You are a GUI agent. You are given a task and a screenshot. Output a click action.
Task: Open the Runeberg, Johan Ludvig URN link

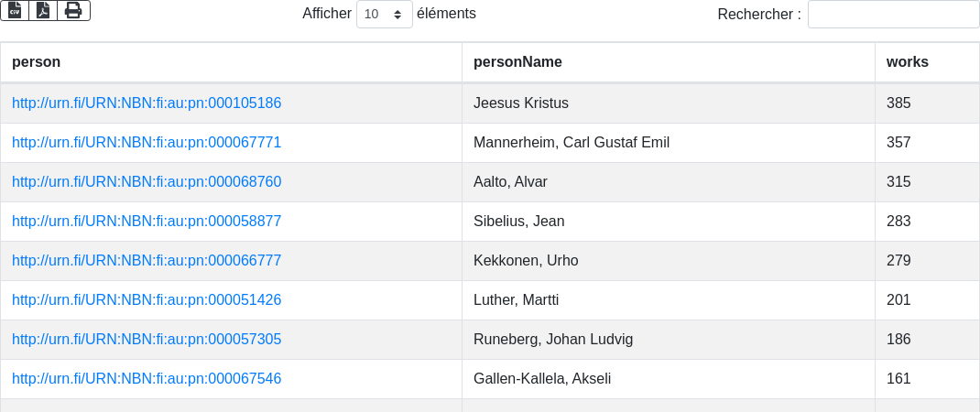click(147, 340)
